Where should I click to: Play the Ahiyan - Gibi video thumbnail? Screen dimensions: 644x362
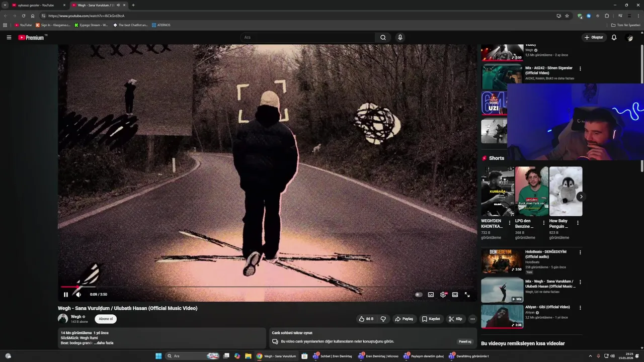point(502,316)
